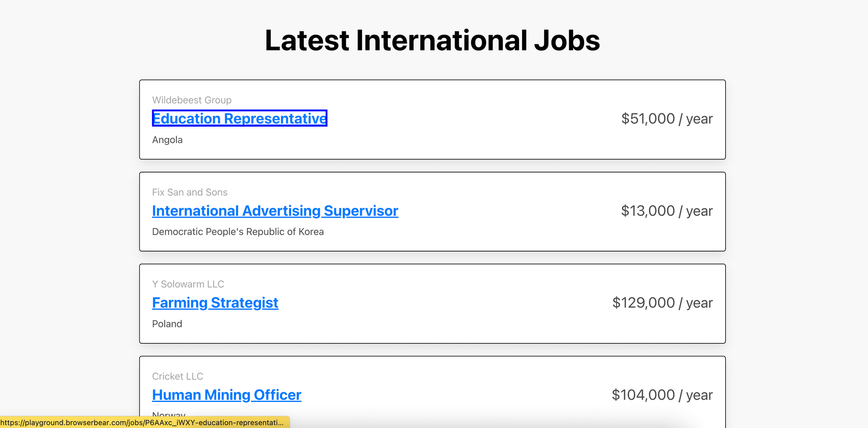Open the Education Representative job link
This screenshot has height=428, width=868.
tap(239, 118)
